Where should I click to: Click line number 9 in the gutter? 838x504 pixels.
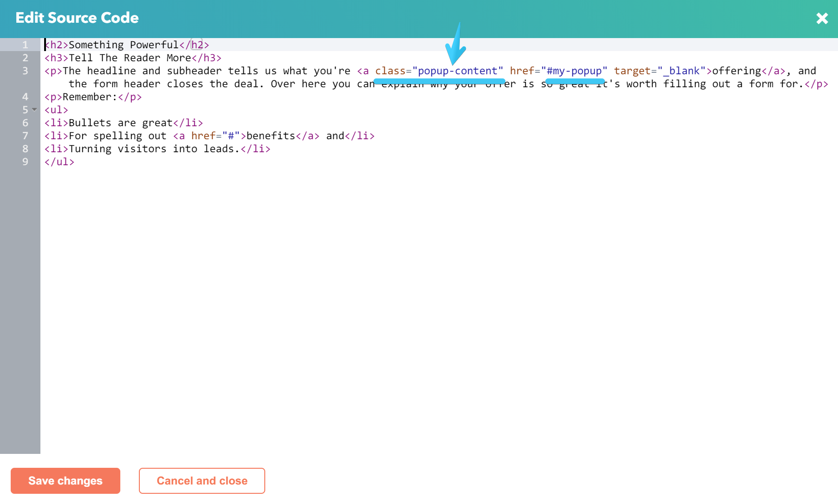coord(25,162)
